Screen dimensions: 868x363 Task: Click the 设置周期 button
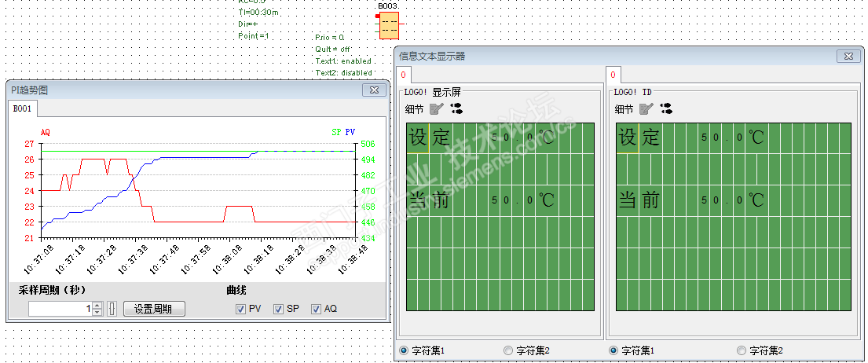(154, 309)
